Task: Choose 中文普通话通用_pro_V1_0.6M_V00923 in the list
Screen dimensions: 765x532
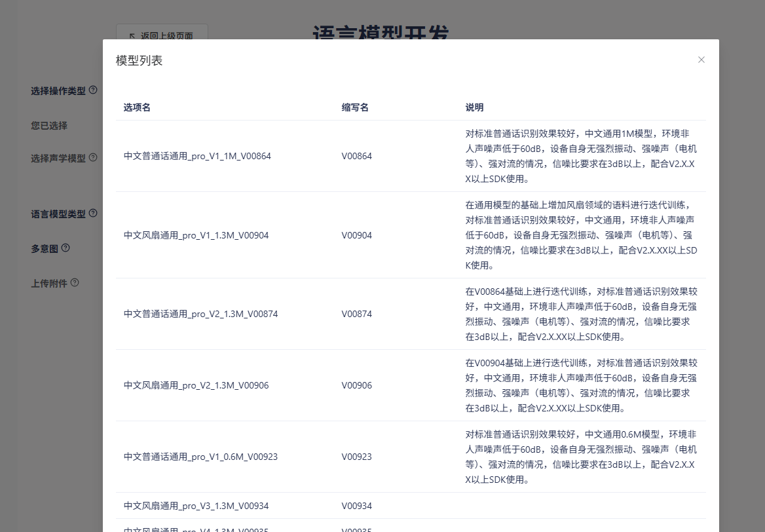Action: pyautogui.click(x=200, y=457)
